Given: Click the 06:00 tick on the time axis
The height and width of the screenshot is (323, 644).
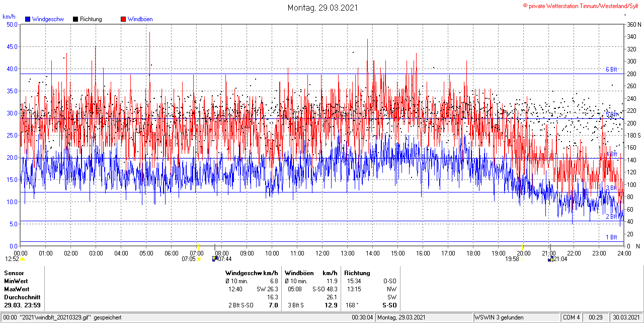Looking at the screenshot, I should point(172,253).
